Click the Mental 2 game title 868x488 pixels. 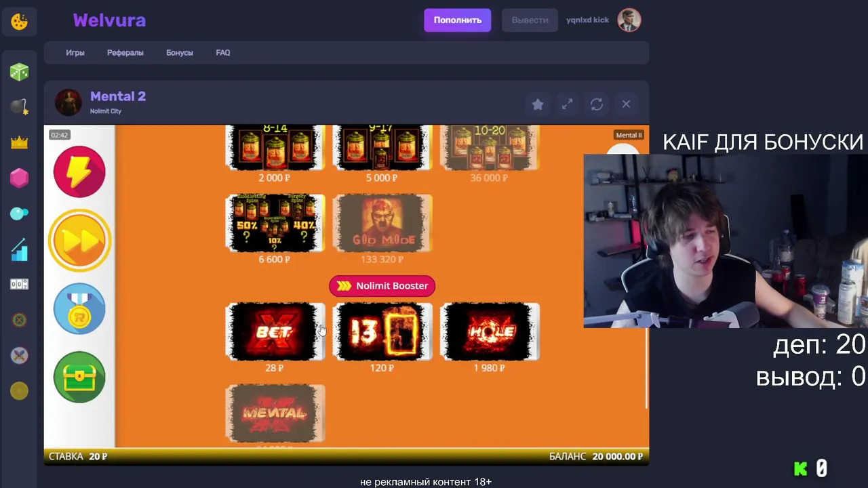pyautogui.click(x=118, y=96)
